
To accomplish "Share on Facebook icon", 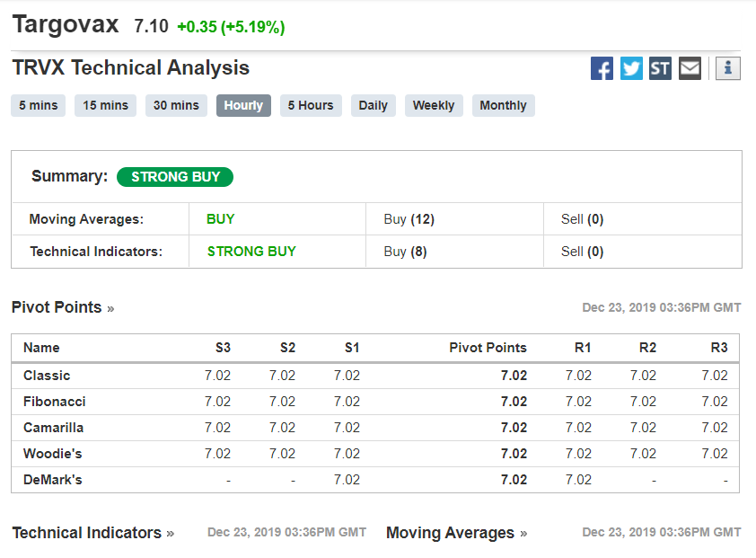I will [x=602, y=68].
